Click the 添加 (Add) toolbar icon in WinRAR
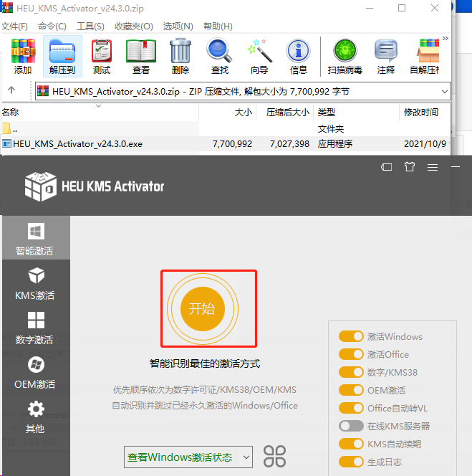The width and height of the screenshot is (472, 476). (x=23, y=57)
